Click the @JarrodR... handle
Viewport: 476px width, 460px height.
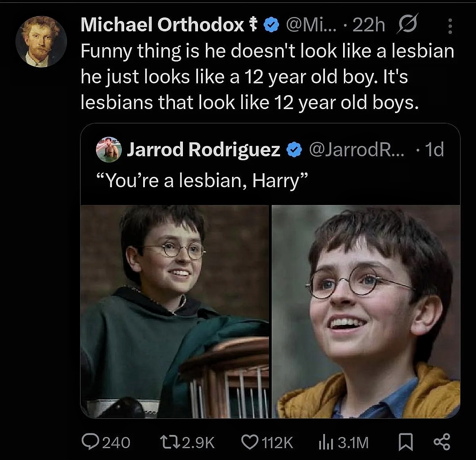point(356,149)
